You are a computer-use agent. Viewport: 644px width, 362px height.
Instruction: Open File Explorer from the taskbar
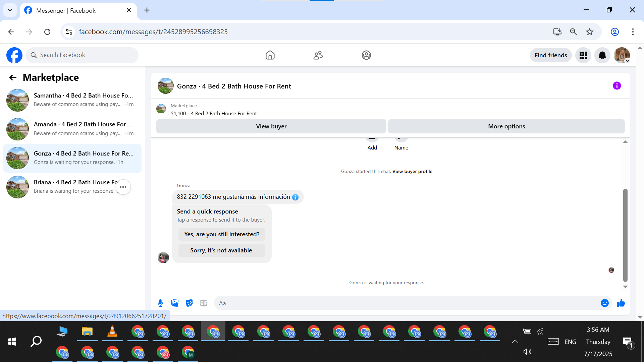pos(87,331)
